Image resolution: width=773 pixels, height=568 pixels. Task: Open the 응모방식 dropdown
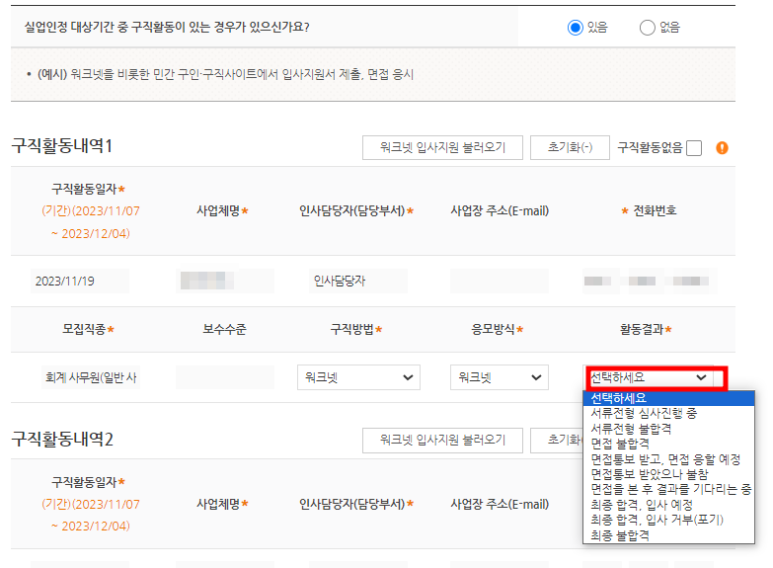(x=499, y=377)
